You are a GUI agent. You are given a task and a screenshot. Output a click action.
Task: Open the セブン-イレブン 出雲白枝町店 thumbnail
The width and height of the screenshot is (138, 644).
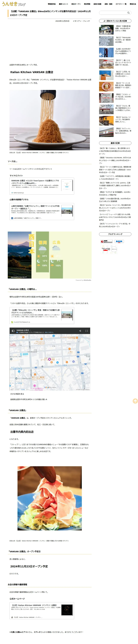(106, 132)
